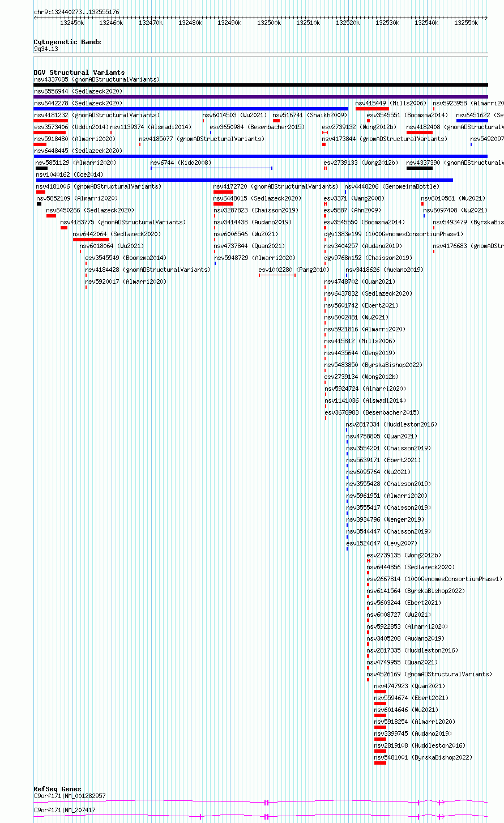Click variant nsv6014503 (Wu2021)
504x823 pixels.
(x=234, y=115)
